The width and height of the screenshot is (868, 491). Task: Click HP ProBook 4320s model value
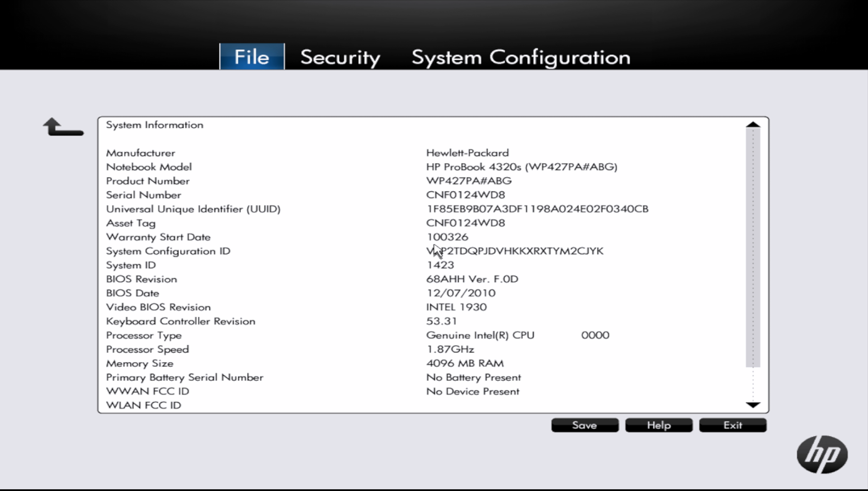(x=522, y=167)
